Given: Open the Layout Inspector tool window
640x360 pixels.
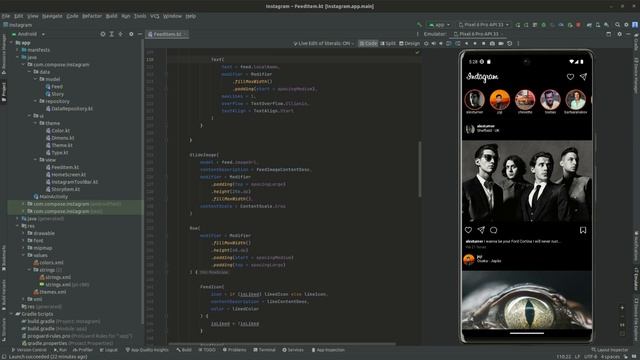Looking at the screenshot, I should 610,350.
